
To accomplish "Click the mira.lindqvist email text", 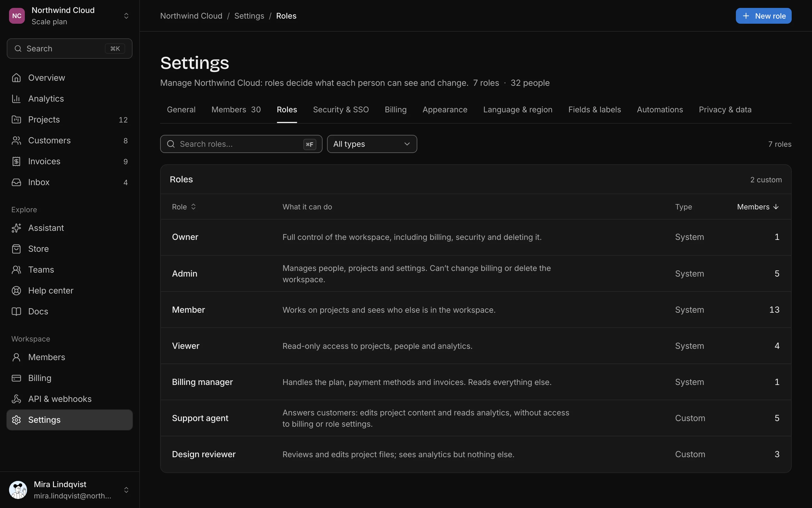I will coord(72,496).
